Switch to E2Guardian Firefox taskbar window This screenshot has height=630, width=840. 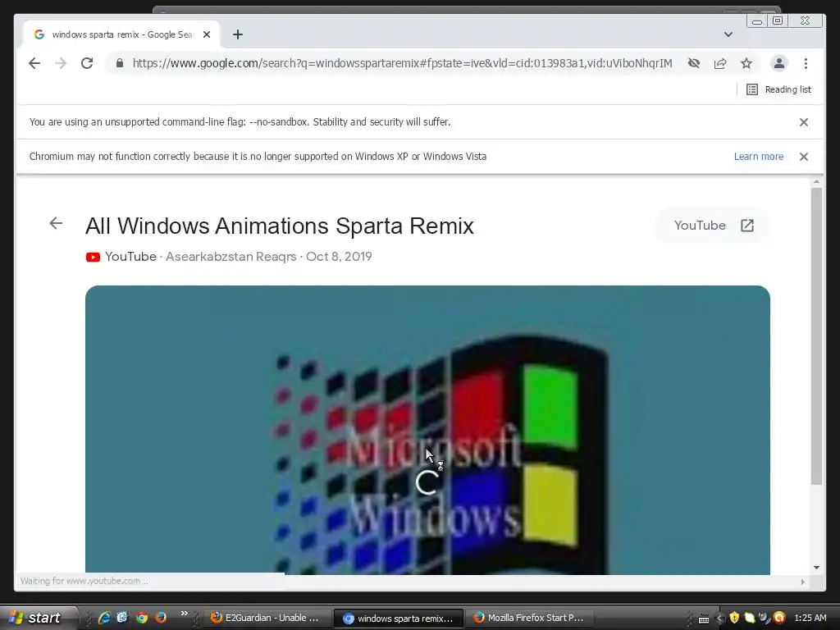tap(267, 618)
